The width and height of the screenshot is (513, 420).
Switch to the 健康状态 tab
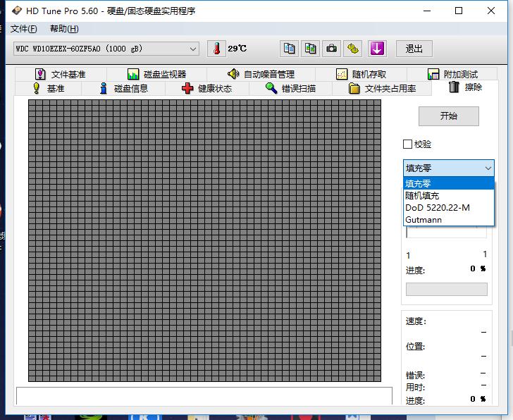pyautogui.click(x=207, y=88)
